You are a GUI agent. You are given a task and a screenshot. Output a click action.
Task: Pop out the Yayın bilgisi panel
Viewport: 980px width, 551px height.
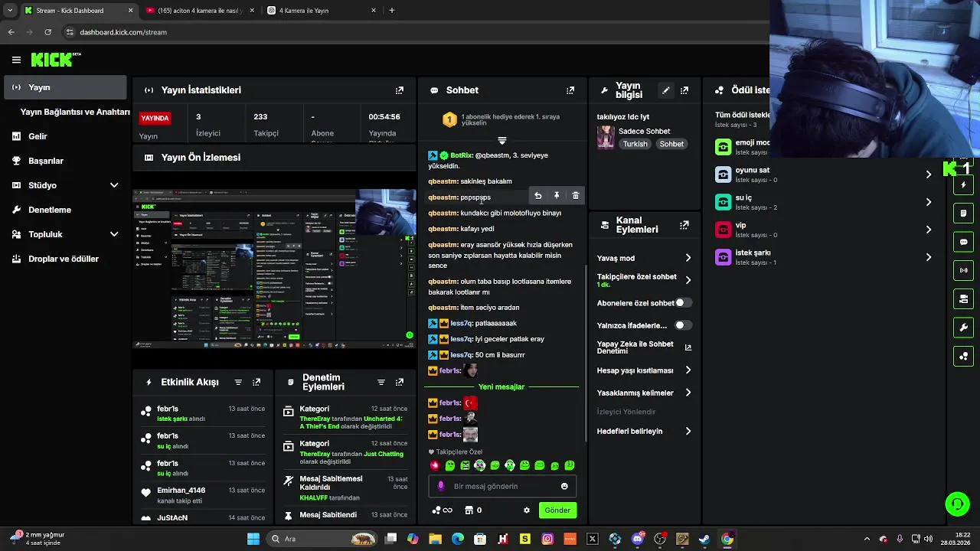684,90
